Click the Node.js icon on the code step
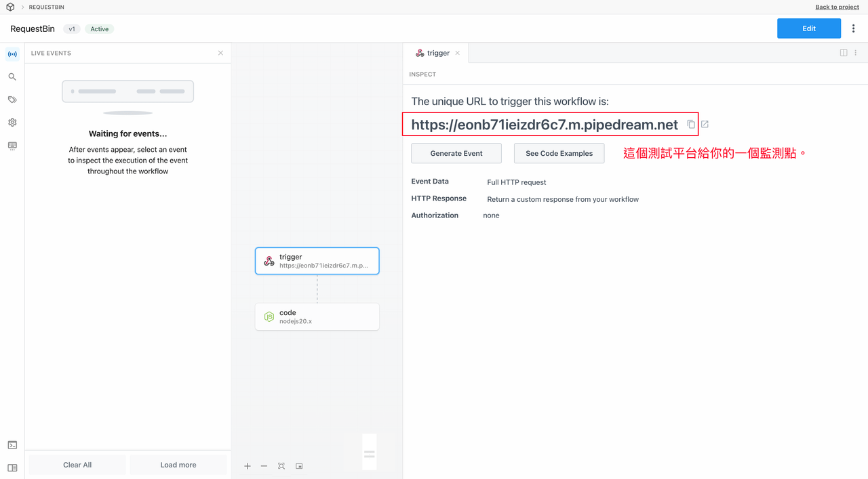 tap(269, 316)
